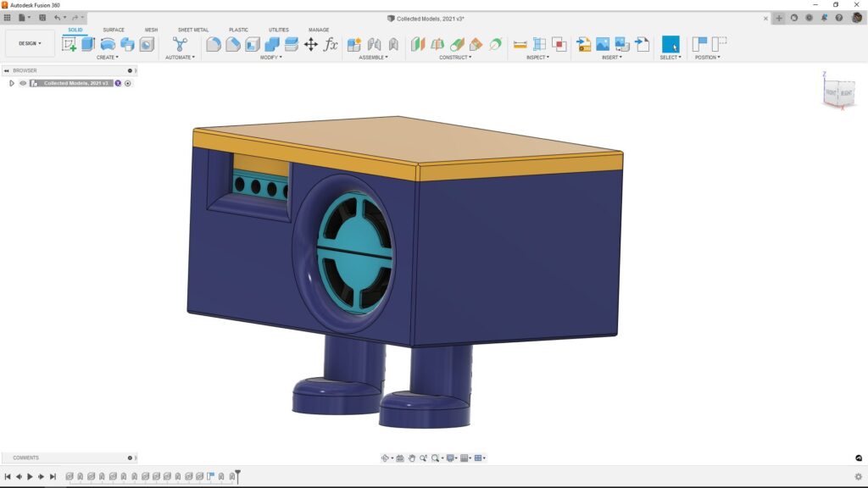Switch to the Plastic tab
This screenshot has height=488, width=868.
[238, 30]
